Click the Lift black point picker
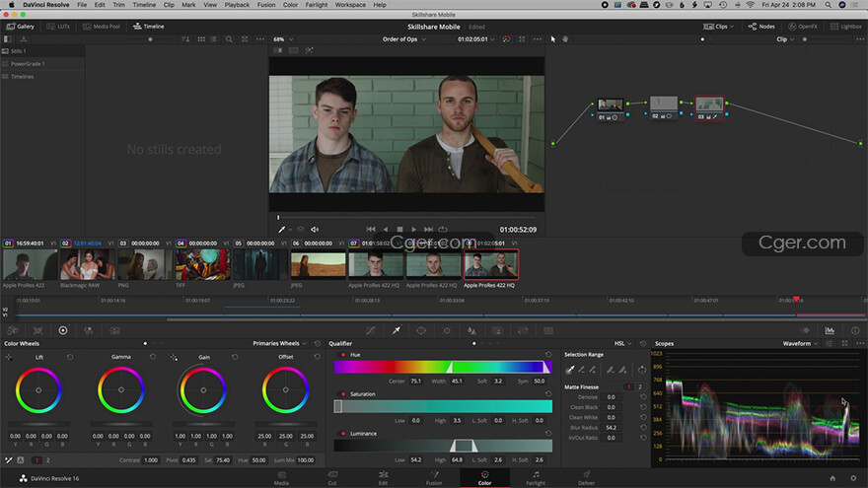Image resolution: width=868 pixels, height=488 pixels. point(9,358)
